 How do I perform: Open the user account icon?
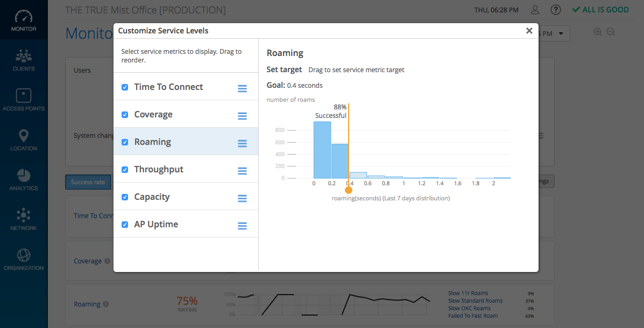click(x=535, y=10)
